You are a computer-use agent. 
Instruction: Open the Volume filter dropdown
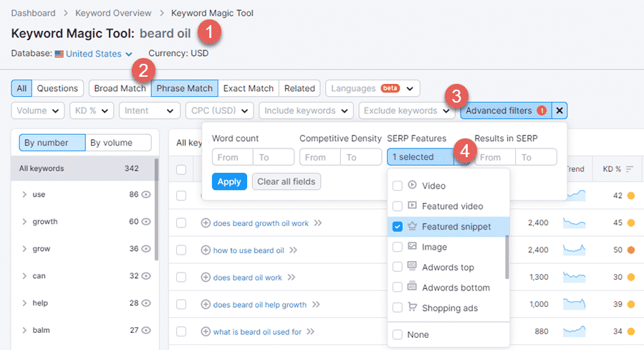pyautogui.click(x=39, y=110)
